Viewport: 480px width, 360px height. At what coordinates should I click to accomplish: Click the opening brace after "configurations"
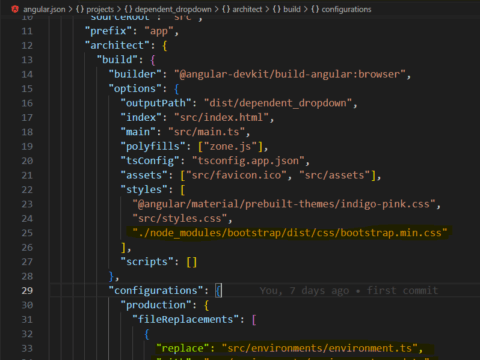click(x=218, y=291)
